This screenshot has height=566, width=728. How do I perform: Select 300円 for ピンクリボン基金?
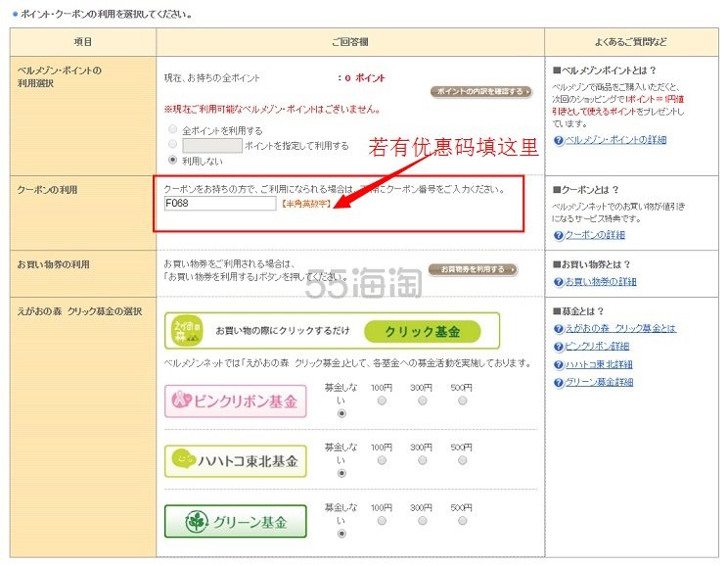[x=422, y=401]
